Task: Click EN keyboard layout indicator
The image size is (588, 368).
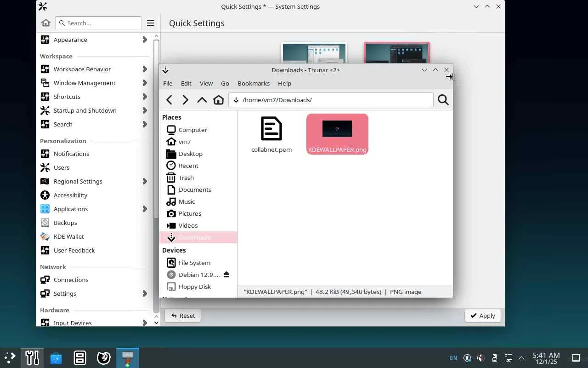Action: coord(453,358)
